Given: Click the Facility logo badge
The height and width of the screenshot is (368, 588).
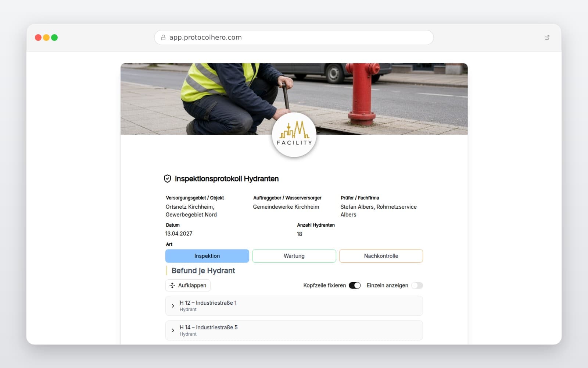Looking at the screenshot, I should coord(294,135).
